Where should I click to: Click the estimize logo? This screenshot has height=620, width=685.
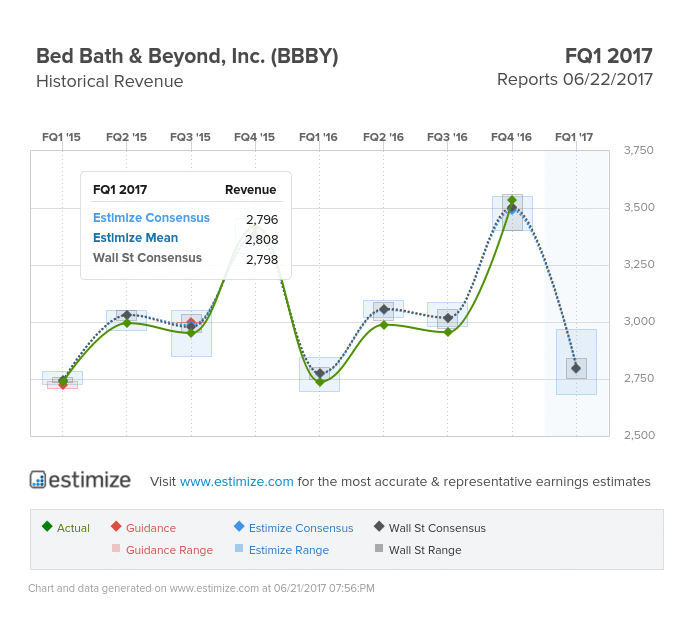click(x=80, y=480)
